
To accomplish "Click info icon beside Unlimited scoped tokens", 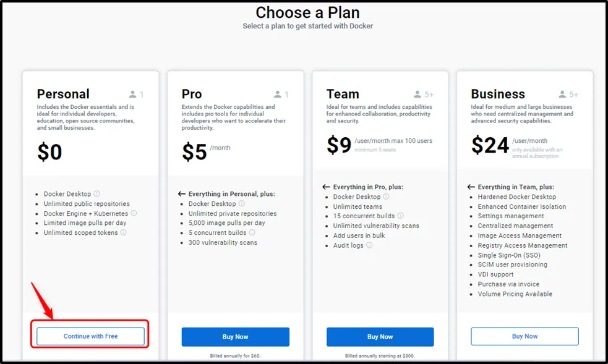I will point(123,233).
